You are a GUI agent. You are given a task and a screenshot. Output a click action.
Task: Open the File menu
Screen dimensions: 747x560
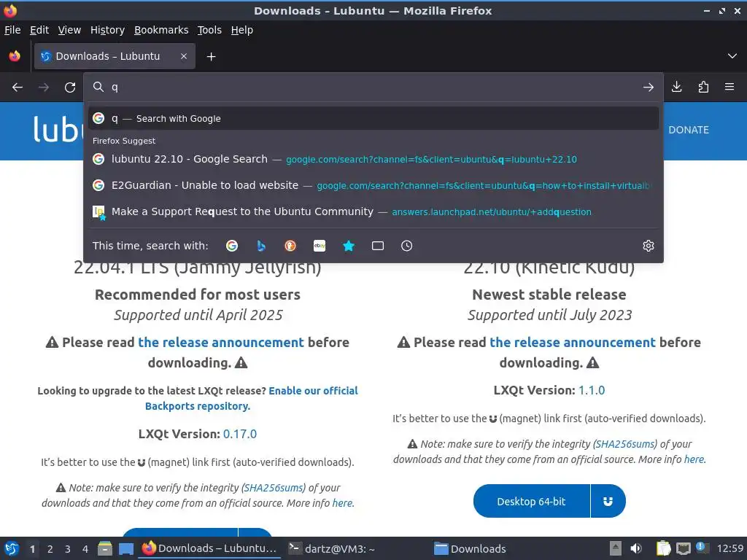tap(12, 30)
